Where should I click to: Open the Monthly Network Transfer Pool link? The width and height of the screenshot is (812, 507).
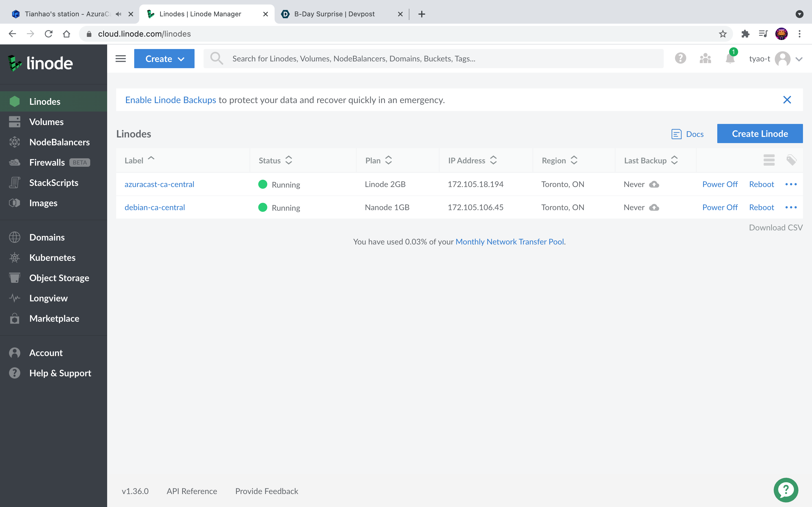point(509,242)
